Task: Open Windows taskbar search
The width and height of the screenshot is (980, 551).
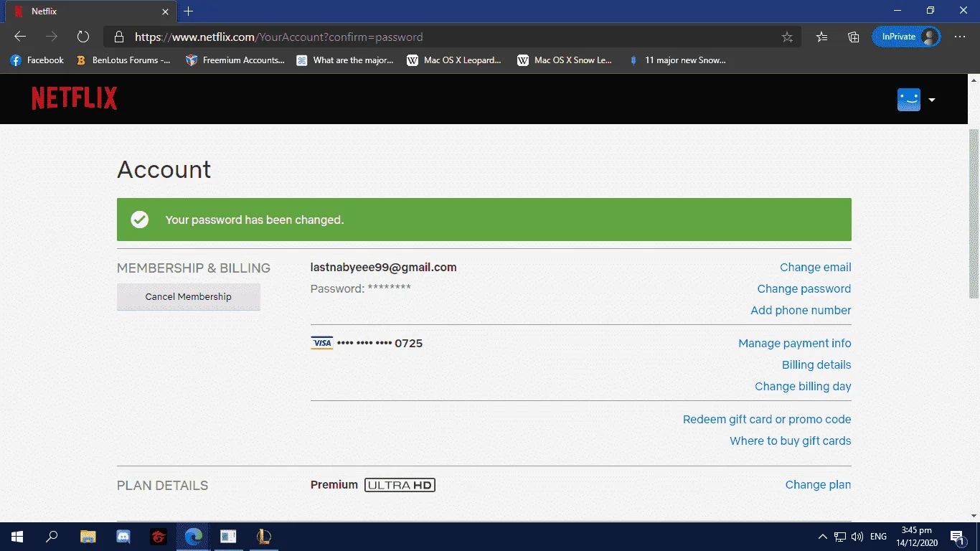Action: [52, 537]
